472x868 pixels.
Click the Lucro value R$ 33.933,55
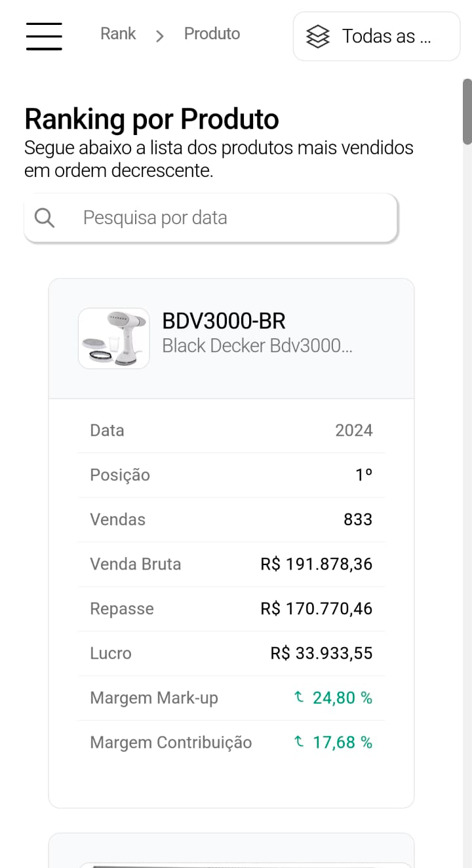(321, 654)
